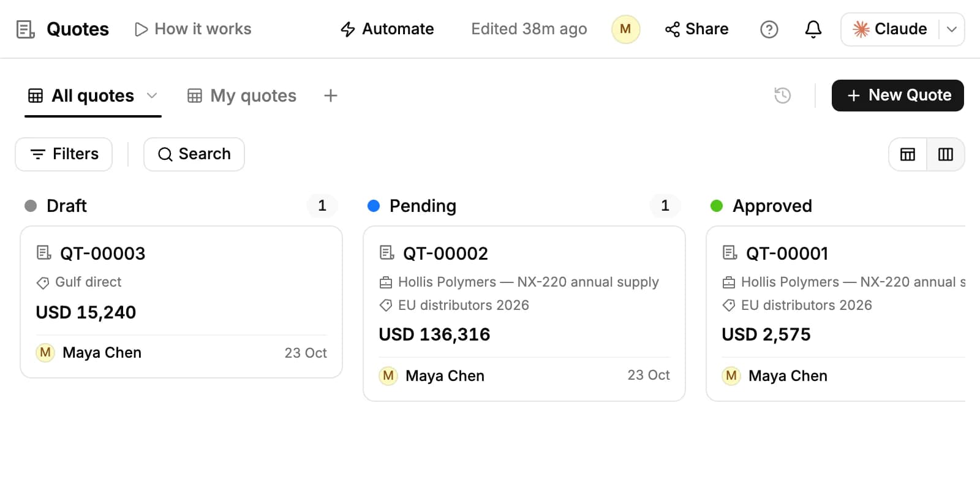Click the Share button
980x490 pixels.
[696, 29]
